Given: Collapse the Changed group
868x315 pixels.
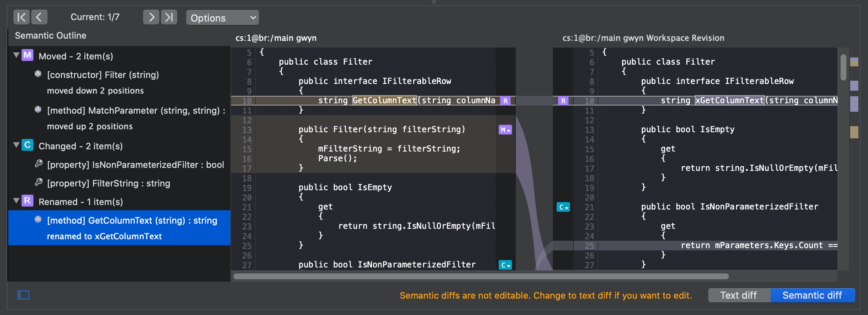Looking at the screenshot, I should 16,145.
